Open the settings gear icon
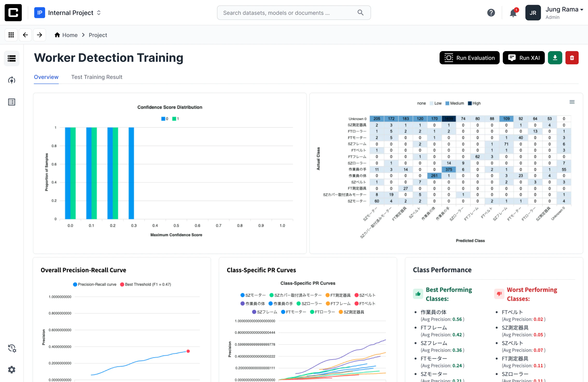 click(12, 370)
